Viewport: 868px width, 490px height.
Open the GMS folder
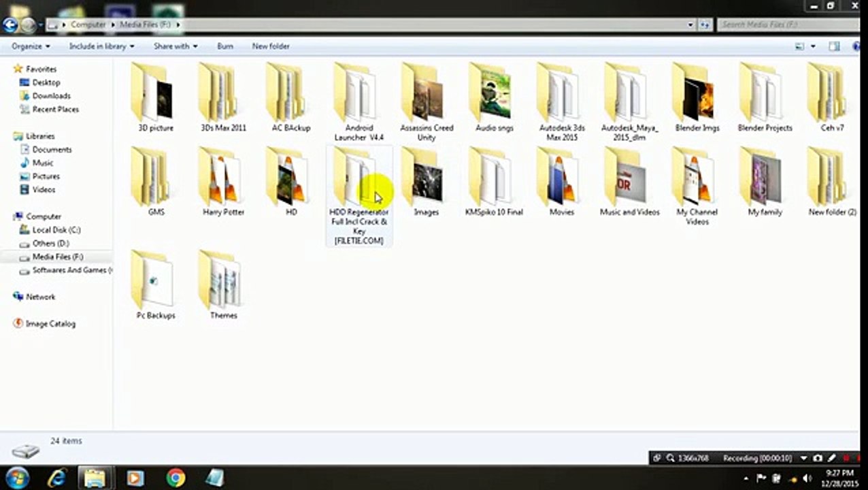coord(156,181)
